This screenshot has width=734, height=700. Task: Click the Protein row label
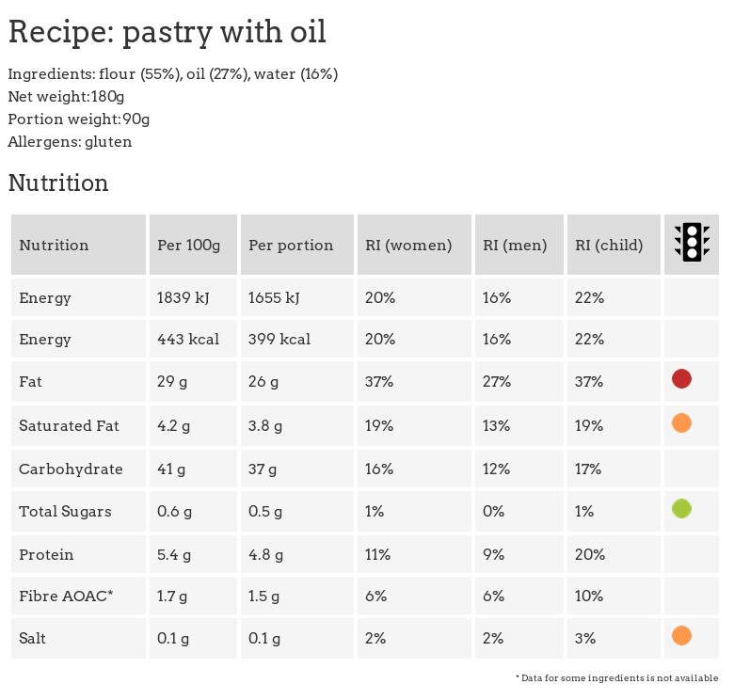[46, 554]
